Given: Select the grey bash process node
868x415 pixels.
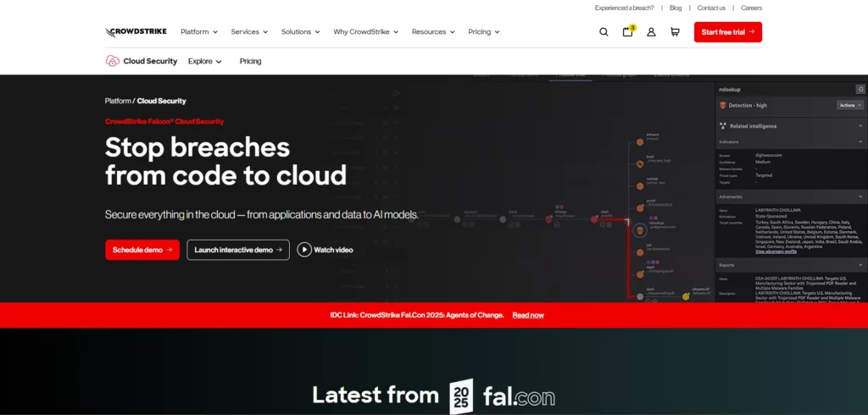Looking at the screenshot, I should pyautogui.click(x=503, y=219).
